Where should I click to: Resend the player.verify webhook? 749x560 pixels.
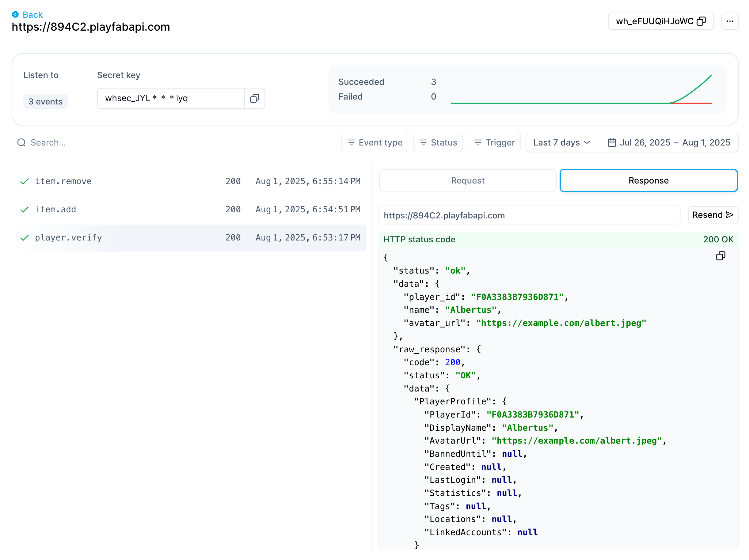click(x=713, y=215)
